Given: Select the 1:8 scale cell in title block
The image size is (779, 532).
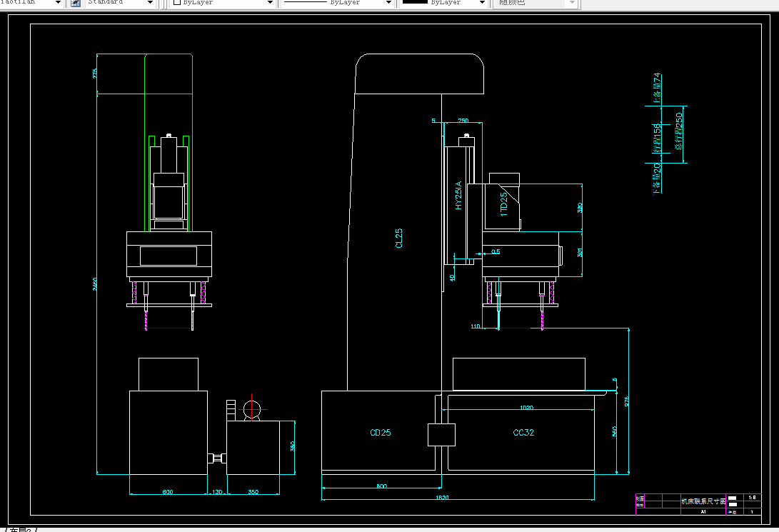Looking at the screenshot, I should tap(752, 497).
